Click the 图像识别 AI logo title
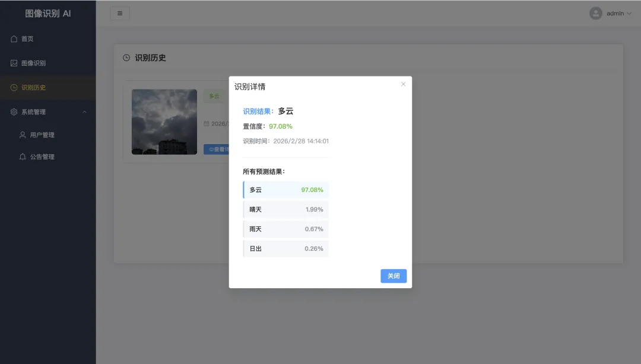The height and width of the screenshot is (364, 641). pos(48,14)
